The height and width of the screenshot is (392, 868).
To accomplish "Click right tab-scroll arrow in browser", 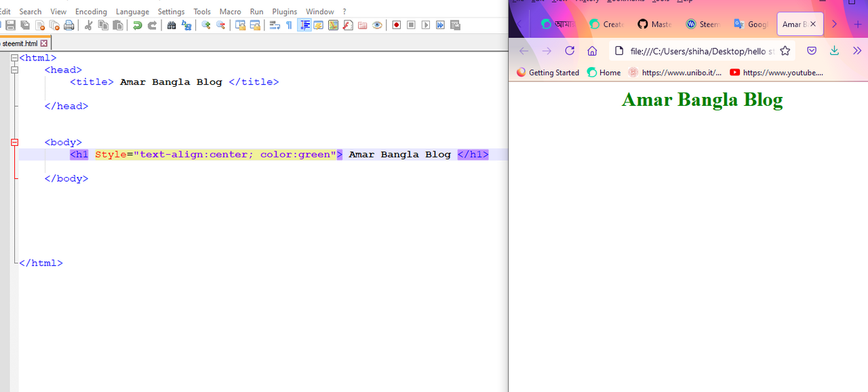I will [x=834, y=24].
